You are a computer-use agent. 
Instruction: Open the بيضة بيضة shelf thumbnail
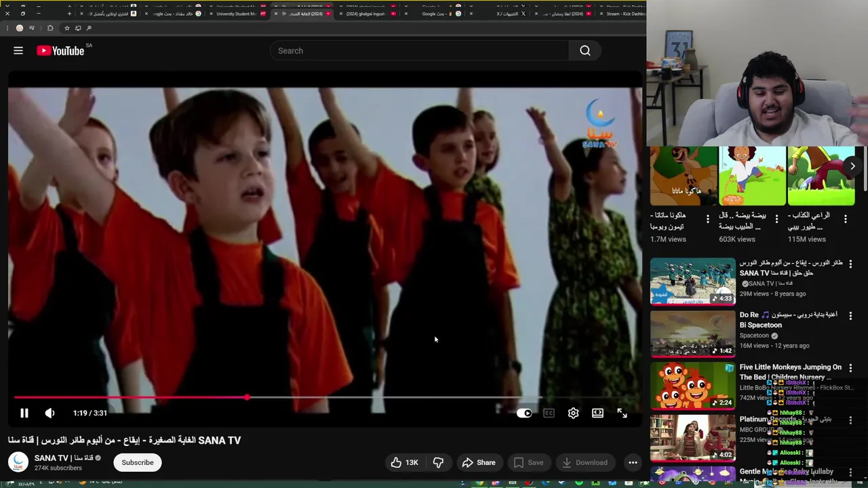[x=752, y=176]
